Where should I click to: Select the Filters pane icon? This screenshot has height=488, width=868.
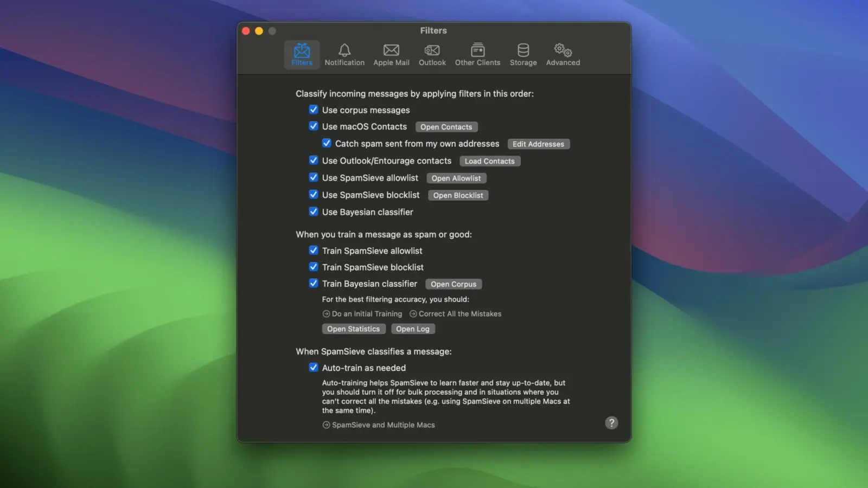point(302,54)
